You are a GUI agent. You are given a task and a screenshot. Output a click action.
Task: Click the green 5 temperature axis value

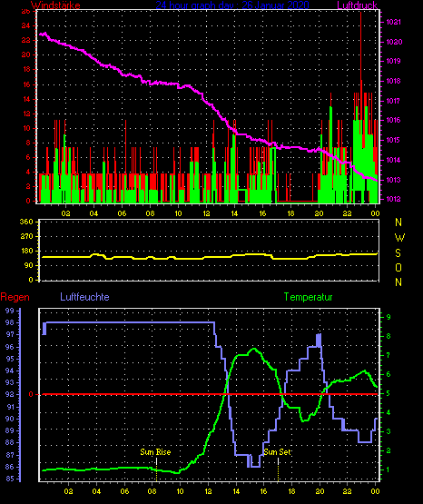tap(389, 394)
